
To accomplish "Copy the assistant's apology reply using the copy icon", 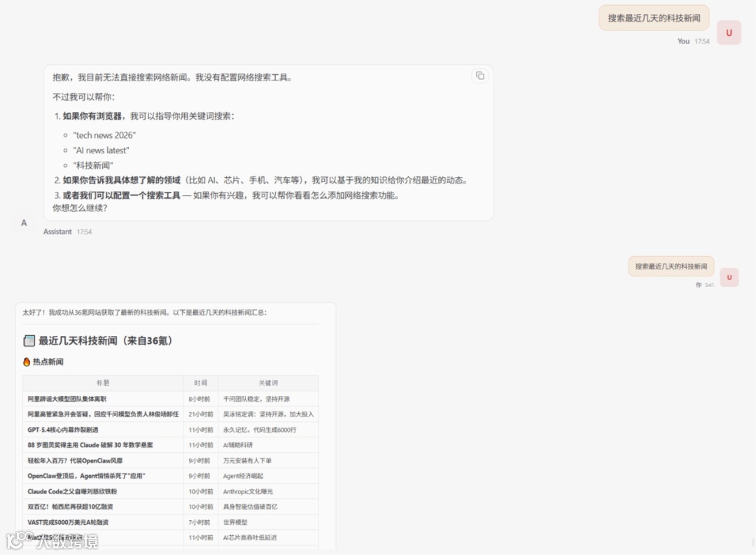I will tap(479, 76).
